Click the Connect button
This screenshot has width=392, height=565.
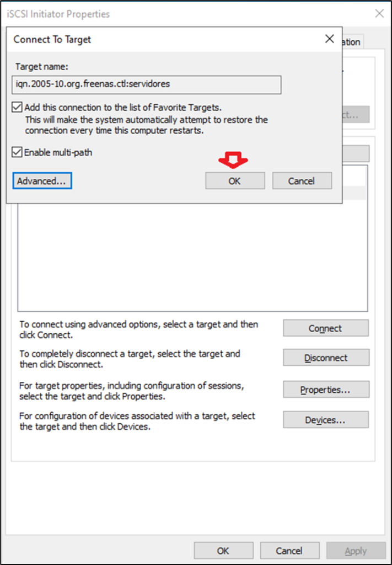(x=325, y=328)
